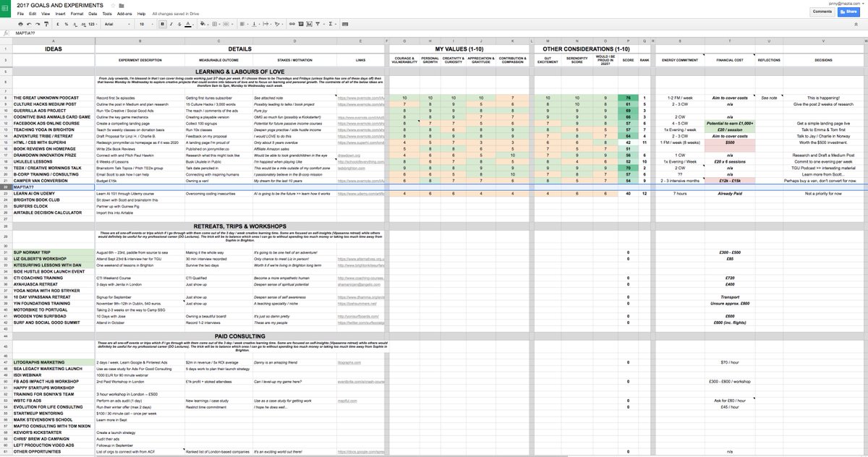
Task: Open the Add-ons menu
Action: [124, 14]
